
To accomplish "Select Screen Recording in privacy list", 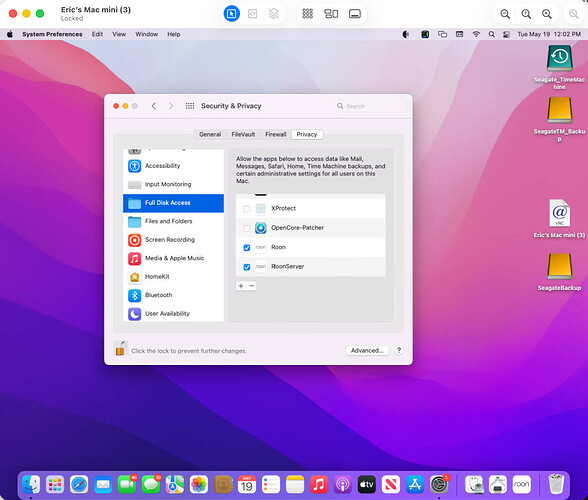I will tap(174, 240).
